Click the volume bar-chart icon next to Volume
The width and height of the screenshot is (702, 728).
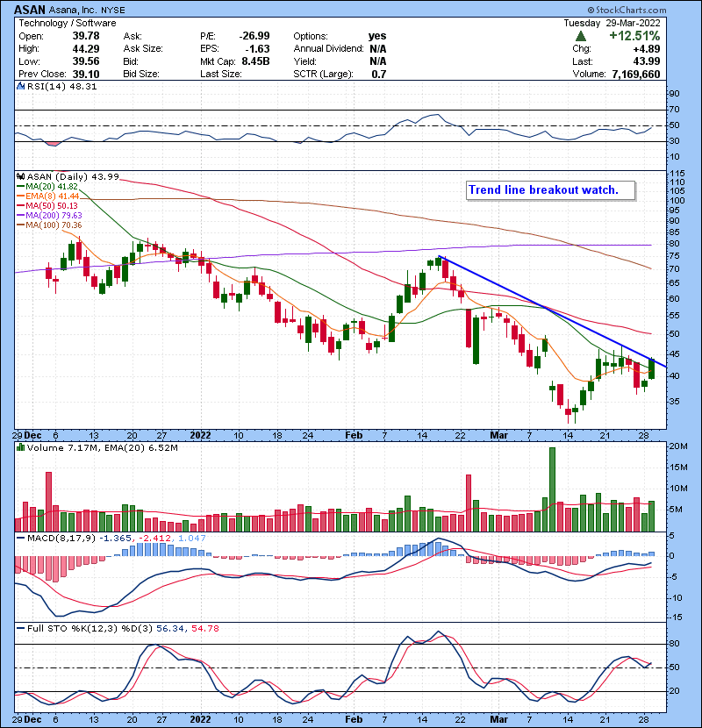20,447
